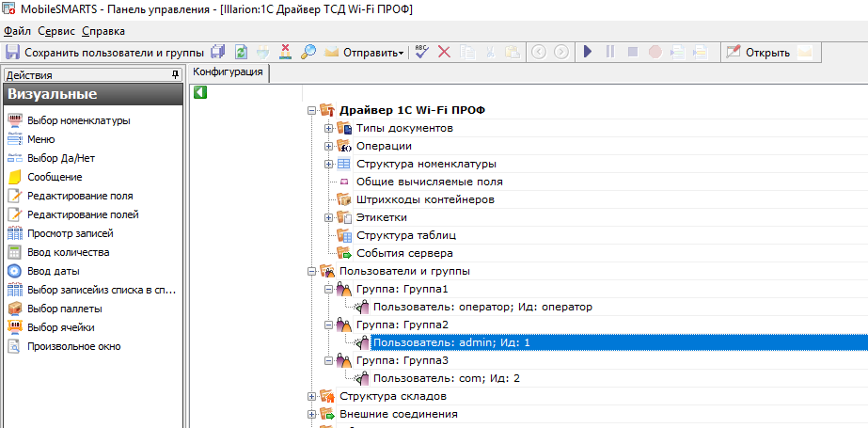Image resolution: width=868 pixels, height=428 pixels.
Task: Select the Группа: Группа3 label
Action: point(402,361)
